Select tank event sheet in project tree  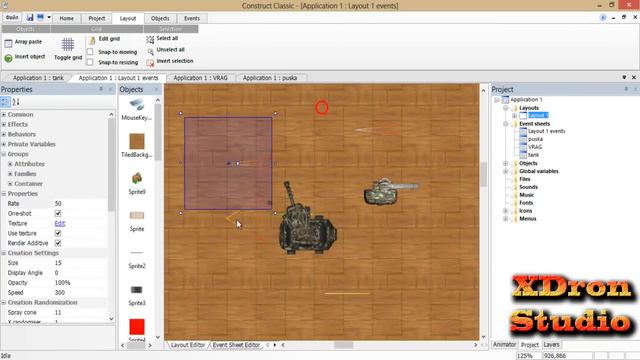[x=533, y=155]
